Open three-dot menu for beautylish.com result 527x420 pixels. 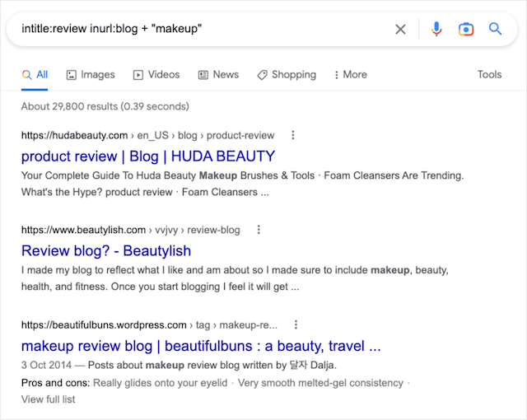coord(259,230)
